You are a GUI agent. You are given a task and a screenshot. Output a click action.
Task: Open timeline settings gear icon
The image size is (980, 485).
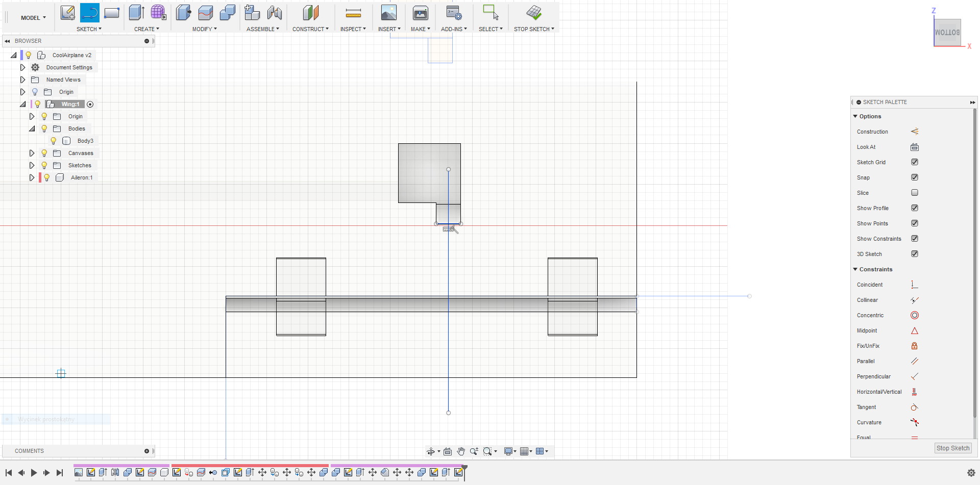[971, 473]
